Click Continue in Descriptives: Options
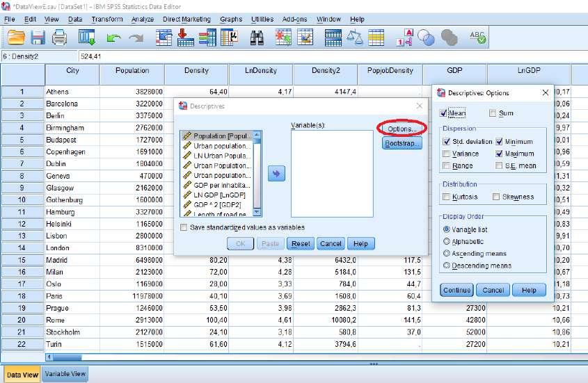 (x=456, y=290)
